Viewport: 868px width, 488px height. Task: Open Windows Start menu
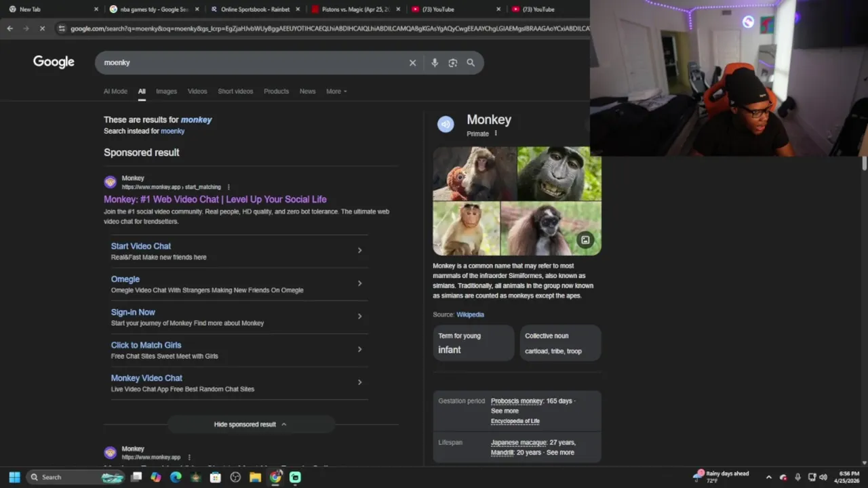[x=14, y=477]
